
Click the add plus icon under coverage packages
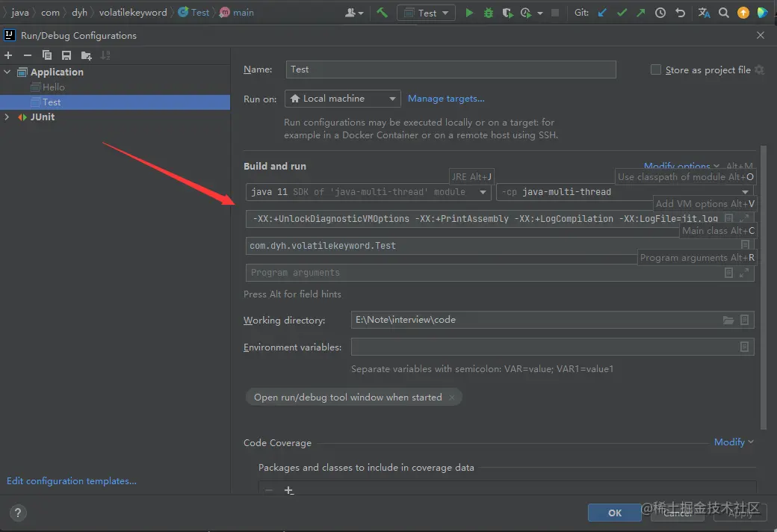[x=288, y=490]
